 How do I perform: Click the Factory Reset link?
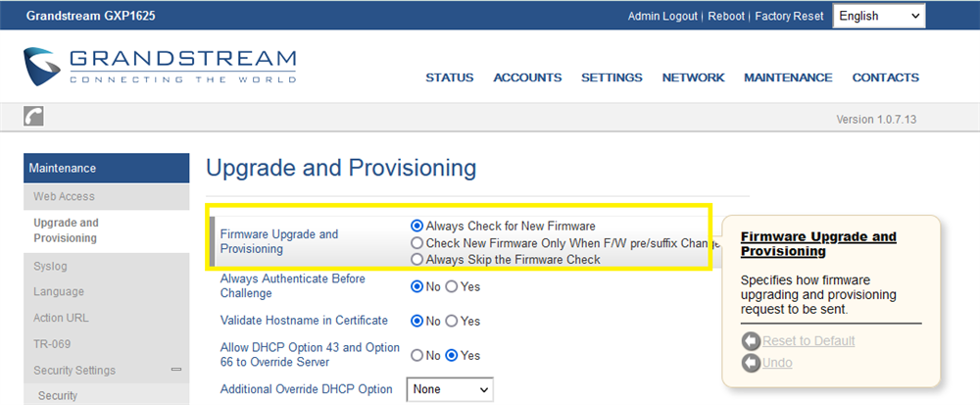789,17
